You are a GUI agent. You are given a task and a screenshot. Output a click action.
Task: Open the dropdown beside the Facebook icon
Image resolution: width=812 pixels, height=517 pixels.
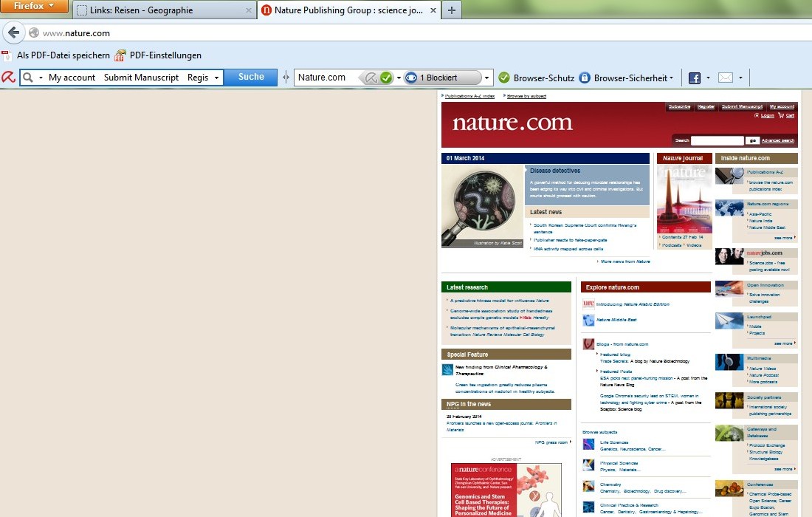click(x=708, y=78)
